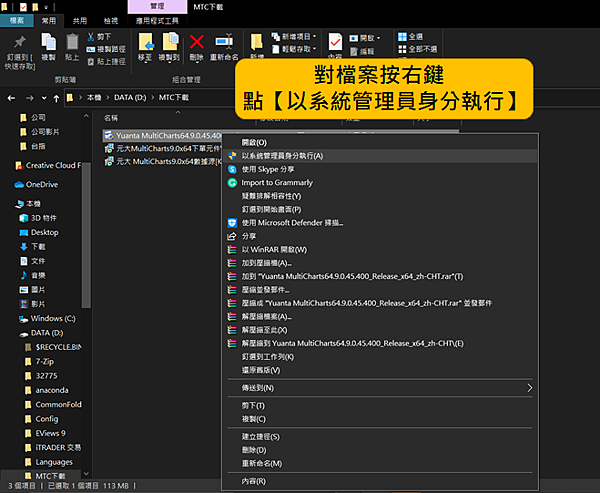Open New item (新增項目) dropdown
Viewport: 600px width, 493px height.
pos(294,37)
